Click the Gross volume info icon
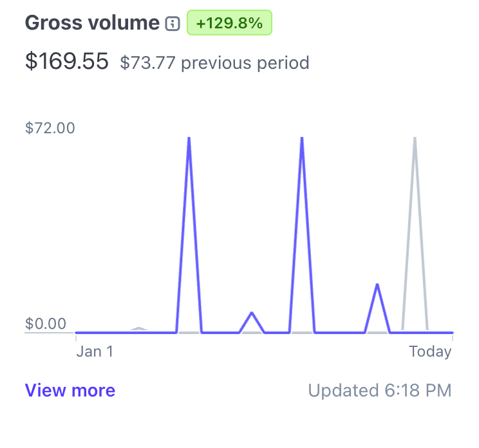This screenshot has width=479, height=448. point(173,24)
